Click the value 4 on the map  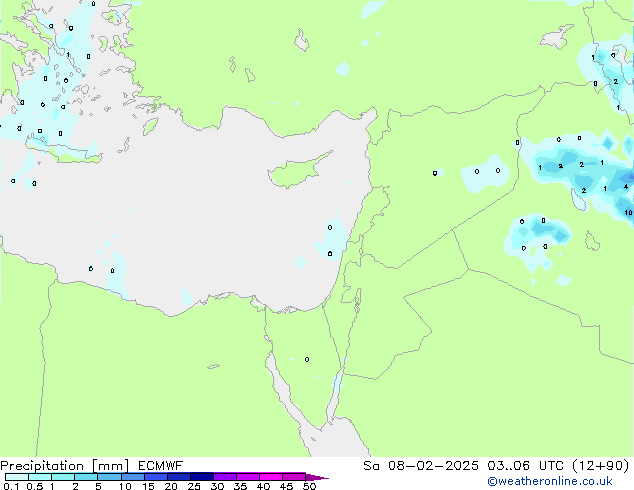[626, 186]
